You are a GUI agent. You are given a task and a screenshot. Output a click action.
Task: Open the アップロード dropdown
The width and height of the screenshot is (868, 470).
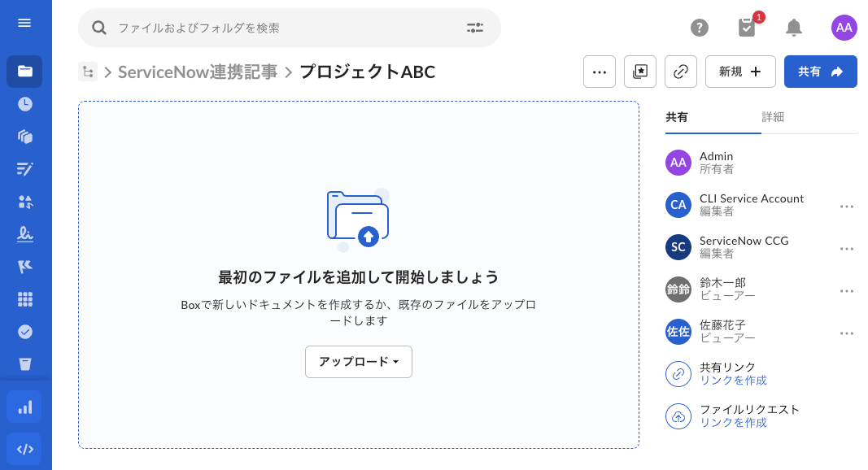pyautogui.click(x=359, y=362)
